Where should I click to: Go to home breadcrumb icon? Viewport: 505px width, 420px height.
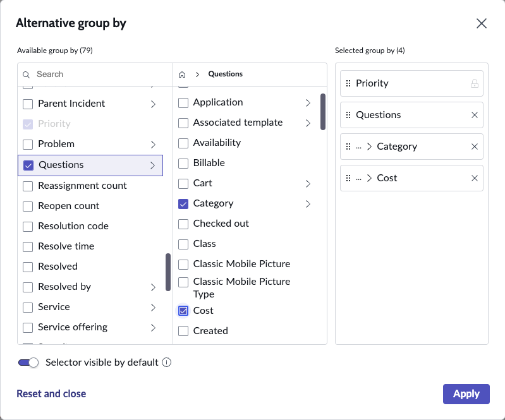pos(182,75)
